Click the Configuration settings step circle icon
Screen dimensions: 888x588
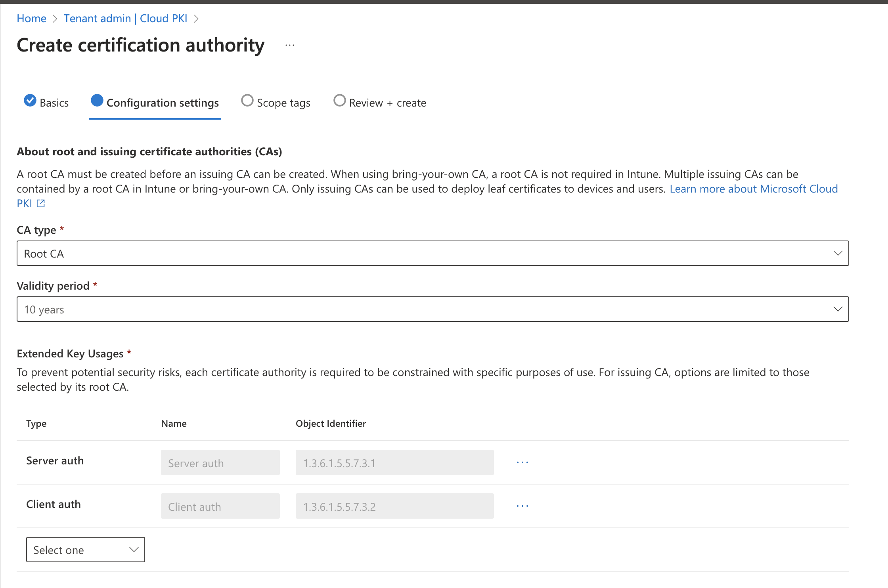97,101
